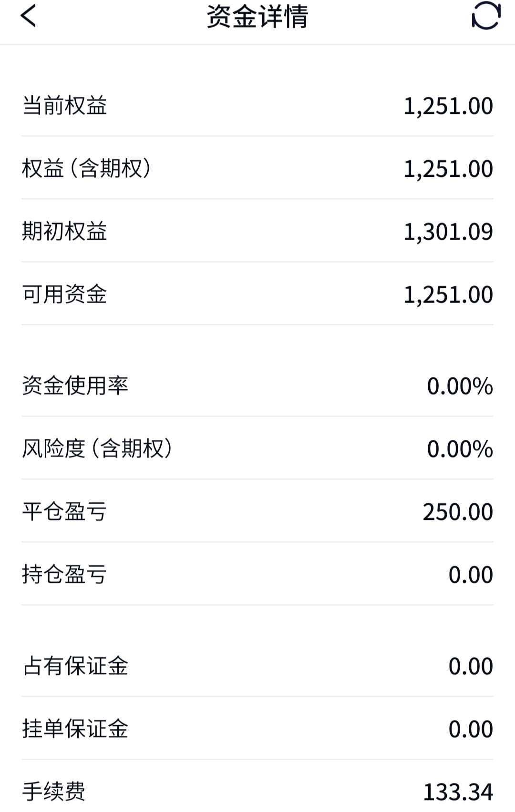Tap the 挂单保证金 row

click(257, 728)
